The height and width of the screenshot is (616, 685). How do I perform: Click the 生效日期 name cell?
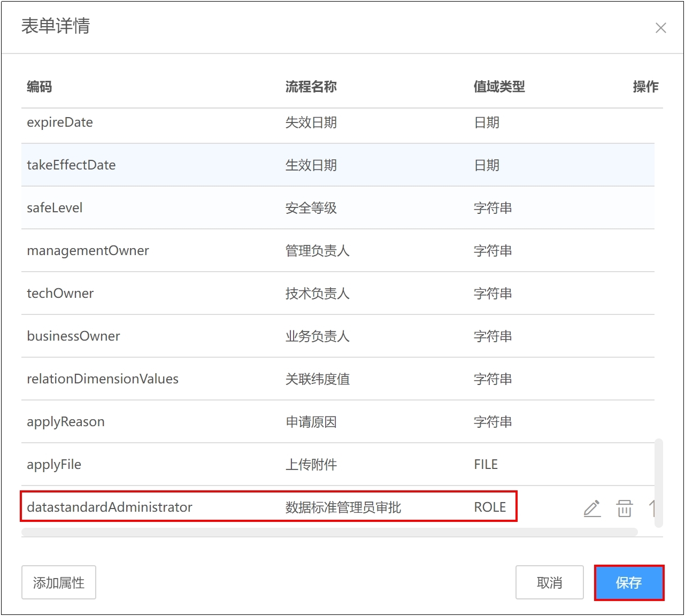pyautogui.click(x=311, y=165)
